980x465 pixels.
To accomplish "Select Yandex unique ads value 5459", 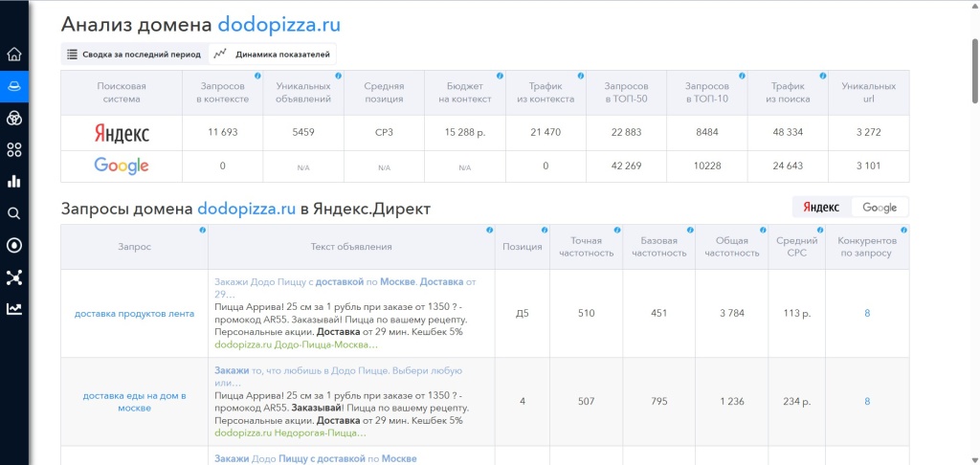I will pos(303,132).
